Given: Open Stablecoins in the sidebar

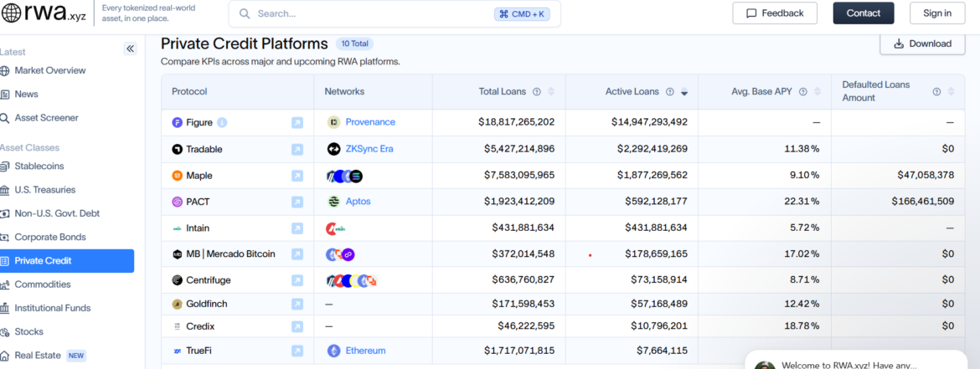Looking at the screenshot, I should pyautogui.click(x=39, y=167).
